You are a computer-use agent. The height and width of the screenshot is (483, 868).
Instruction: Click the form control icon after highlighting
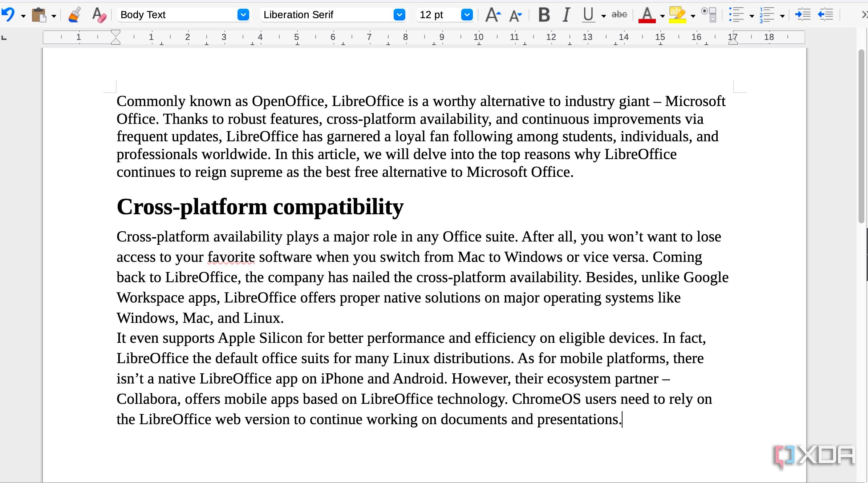coord(709,15)
